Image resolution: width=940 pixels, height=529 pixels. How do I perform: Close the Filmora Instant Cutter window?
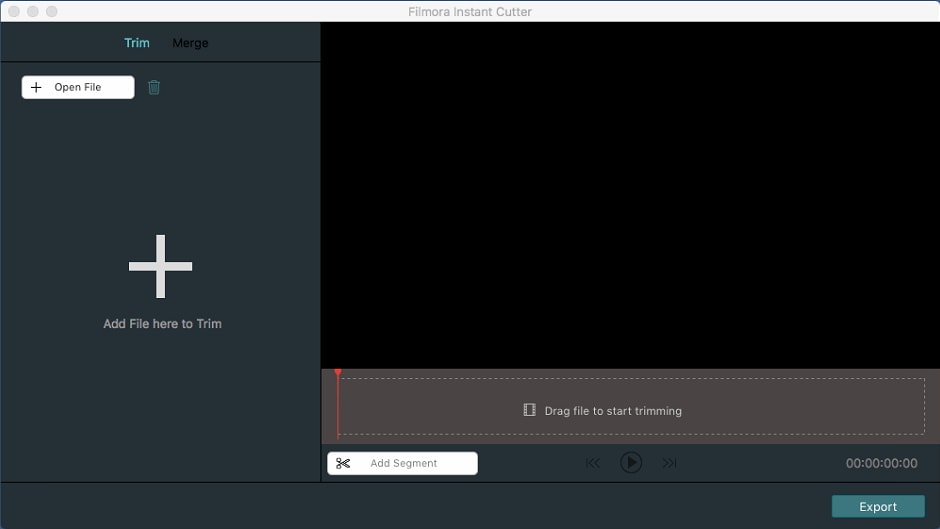coord(14,11)
